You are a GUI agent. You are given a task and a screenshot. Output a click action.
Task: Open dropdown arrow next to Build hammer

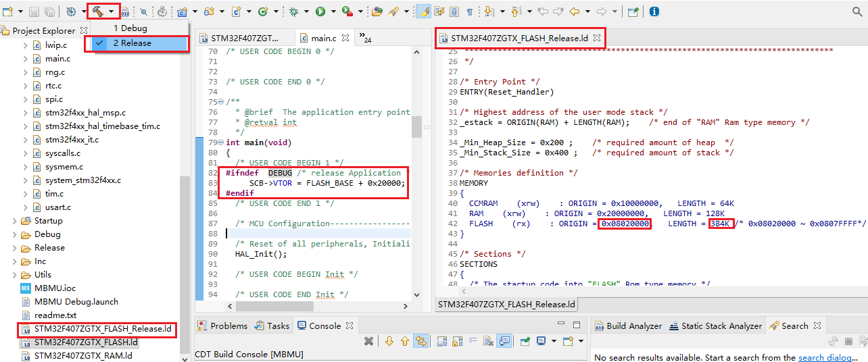112,11
